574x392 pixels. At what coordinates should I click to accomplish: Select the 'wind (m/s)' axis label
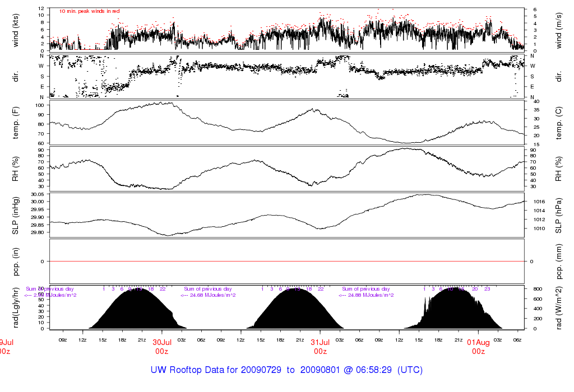pyautogui.click(x=558, y=30)
